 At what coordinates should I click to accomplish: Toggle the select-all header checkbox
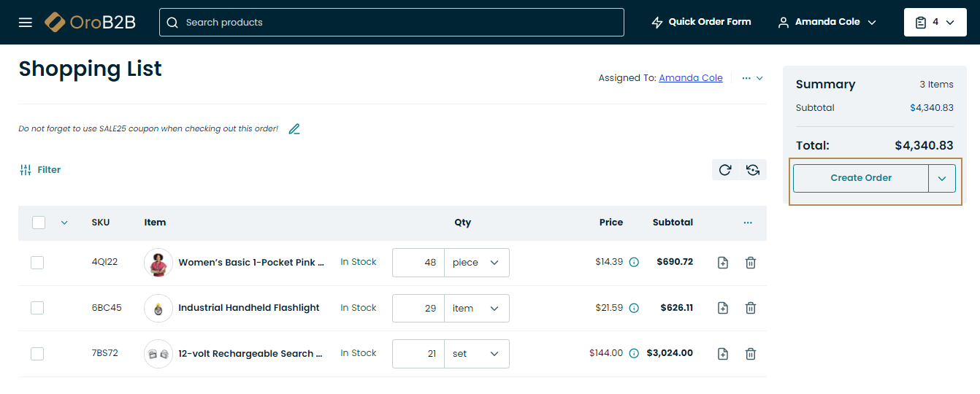39,223
